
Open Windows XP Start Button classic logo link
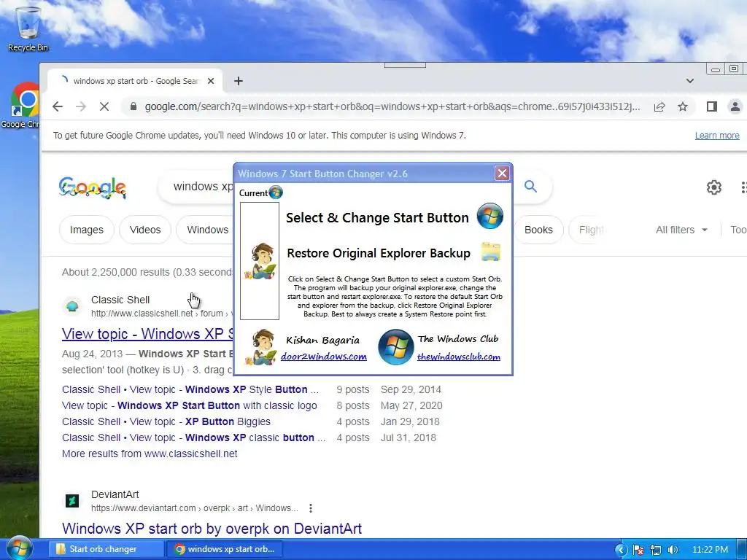[189, 405]
